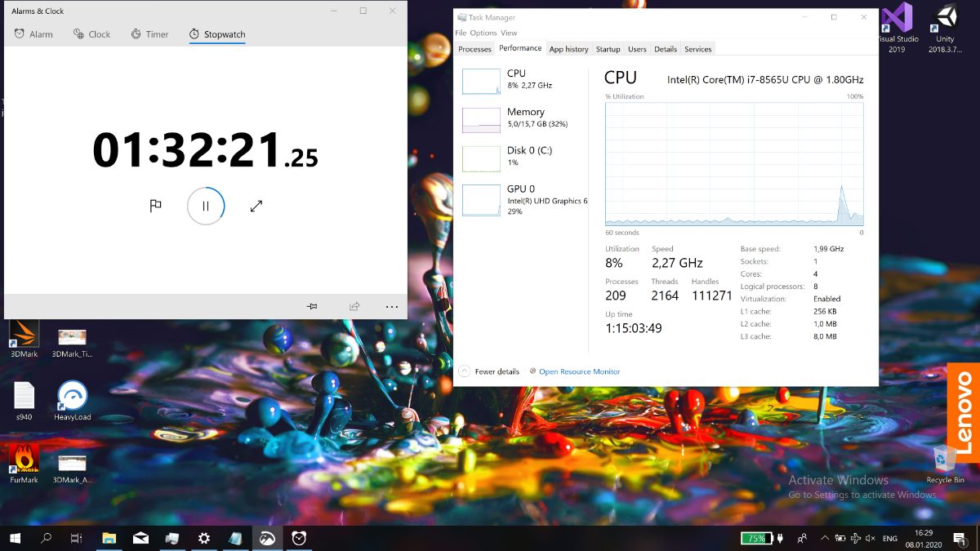Click the Recycle Bin desktop icon
Image resolution: width=980 pixels, height=551 pixels.
[945, 463]
